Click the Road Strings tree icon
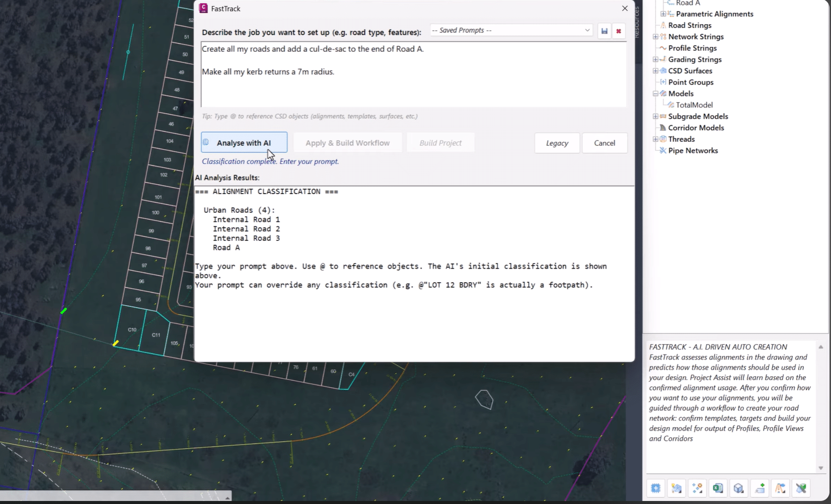This screenshot has width=831, height=504. coord(663,25)
